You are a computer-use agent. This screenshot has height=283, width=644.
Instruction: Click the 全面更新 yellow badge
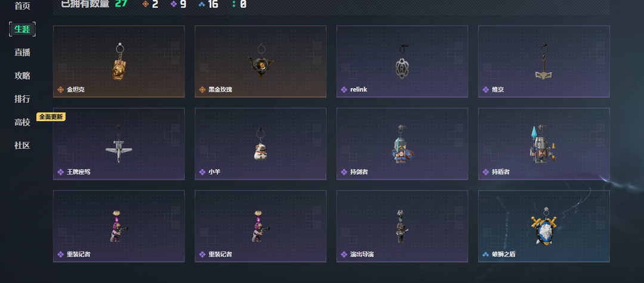[51, 117]
